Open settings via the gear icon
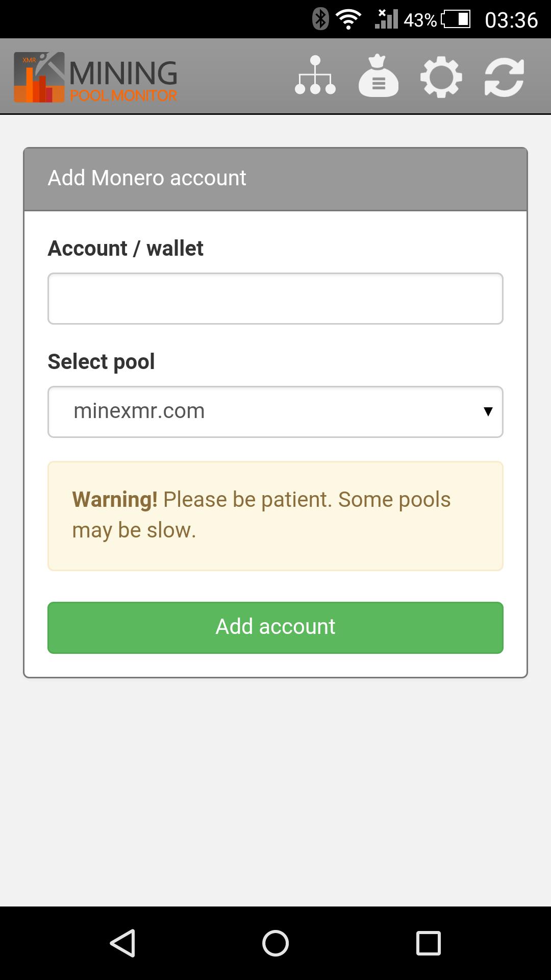Screen dimensions: 551x980 (x=441, y=77)
